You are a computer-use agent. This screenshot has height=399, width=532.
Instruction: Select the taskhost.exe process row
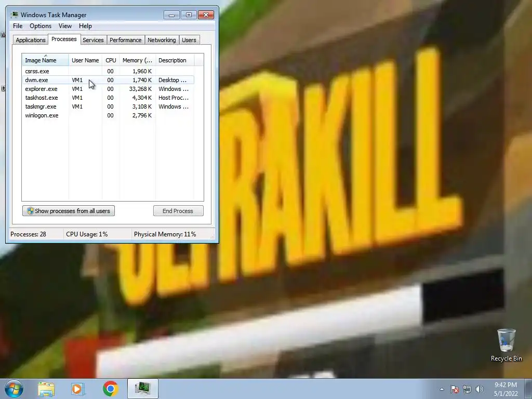pyautogui.click(x=108, y=98)
